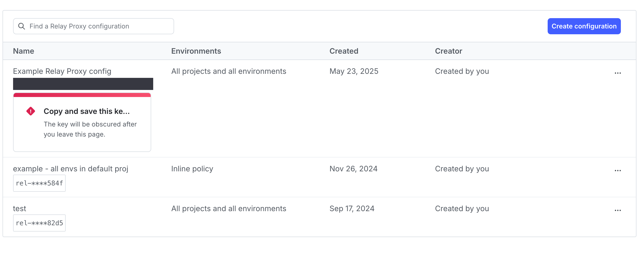The height and width of the screenshot is (257, 644).
Task: Click the obscured key bar under Example Relay Proxy config
Action: pos(83,84)
